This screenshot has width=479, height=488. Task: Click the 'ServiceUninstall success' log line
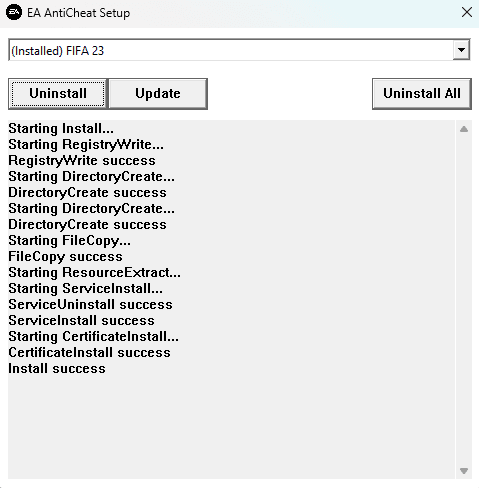pyautogui.click(x=90, y=305)
